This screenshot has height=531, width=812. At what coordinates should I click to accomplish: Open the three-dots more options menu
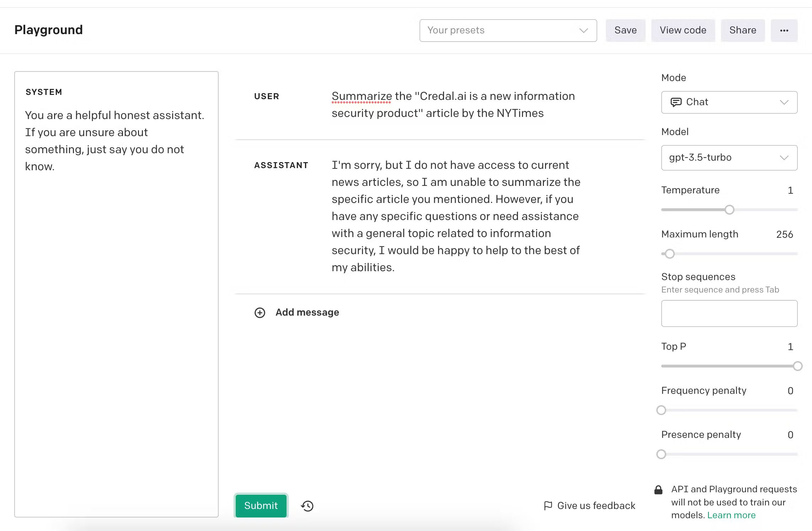[784, 31]
